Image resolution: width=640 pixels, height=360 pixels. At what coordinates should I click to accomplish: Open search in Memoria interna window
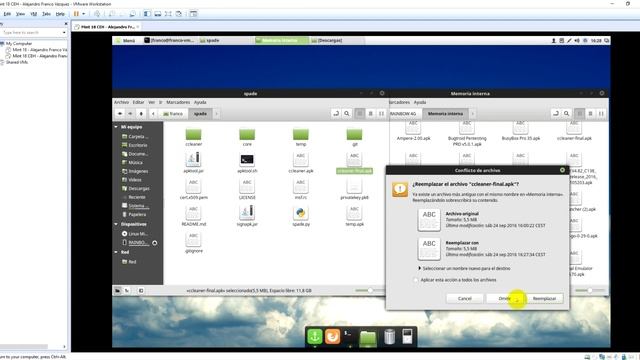[x=566, y=113]
